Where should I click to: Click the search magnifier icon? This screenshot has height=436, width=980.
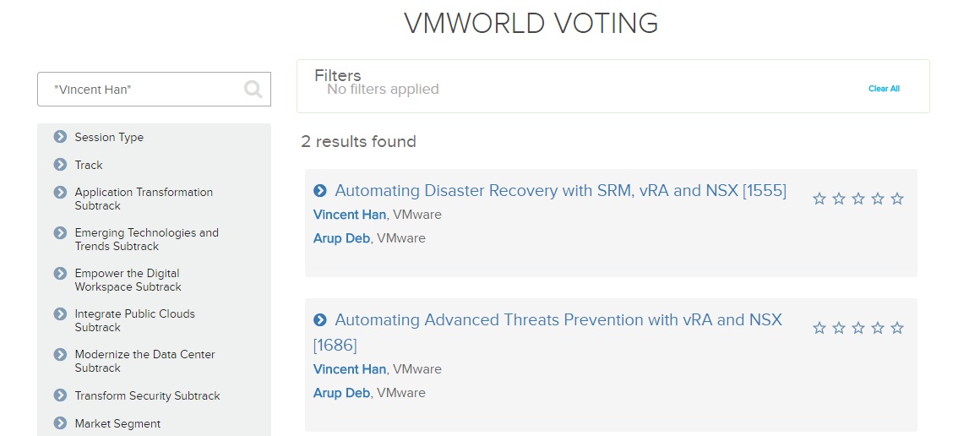253,90
